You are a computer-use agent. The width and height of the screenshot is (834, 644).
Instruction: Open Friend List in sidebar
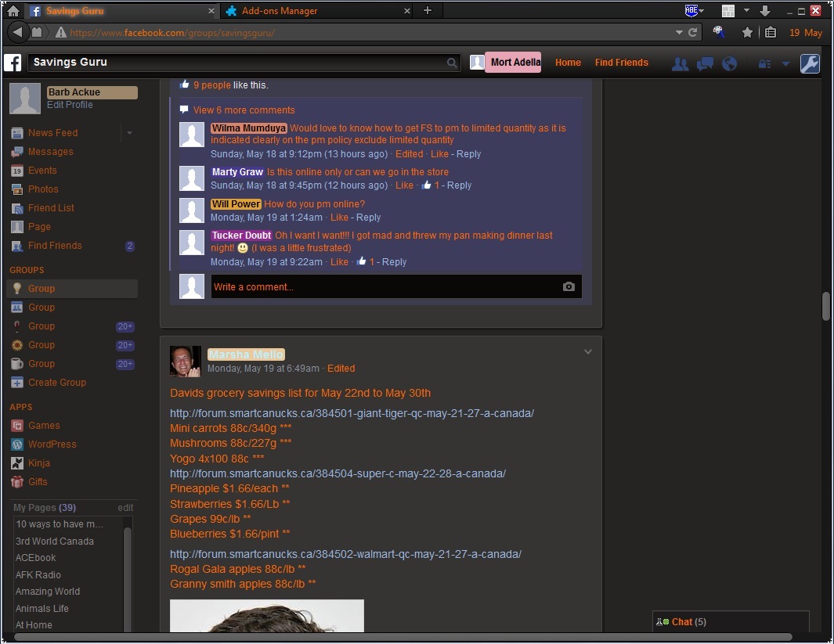51,208
